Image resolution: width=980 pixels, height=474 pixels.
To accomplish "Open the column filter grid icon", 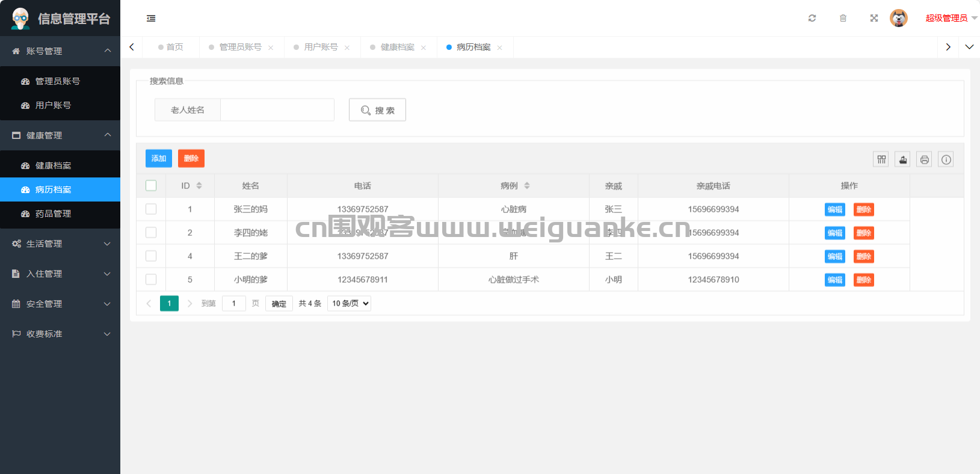I will [881, 159].
